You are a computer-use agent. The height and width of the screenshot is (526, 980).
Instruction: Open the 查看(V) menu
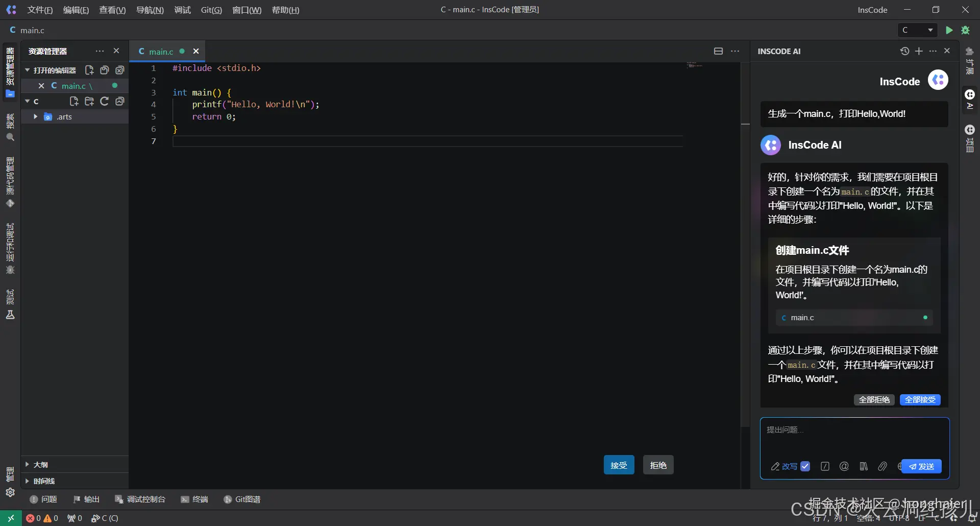112,10
